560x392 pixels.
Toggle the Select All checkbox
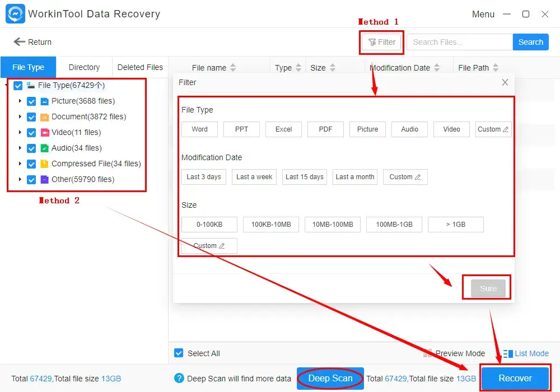[179, 353]
